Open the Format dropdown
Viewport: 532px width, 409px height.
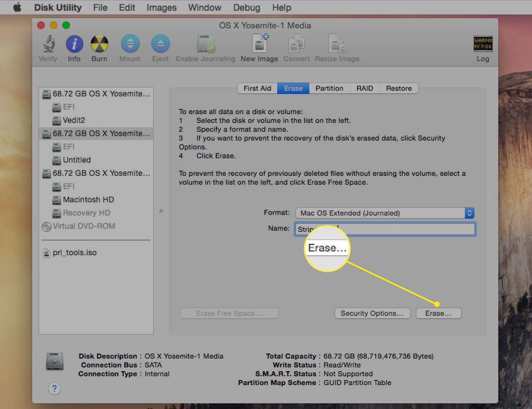[385, 213]
